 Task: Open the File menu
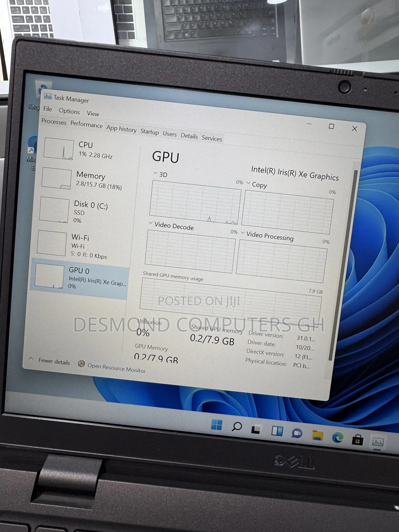pyautogui.click(x=47, y=109)
